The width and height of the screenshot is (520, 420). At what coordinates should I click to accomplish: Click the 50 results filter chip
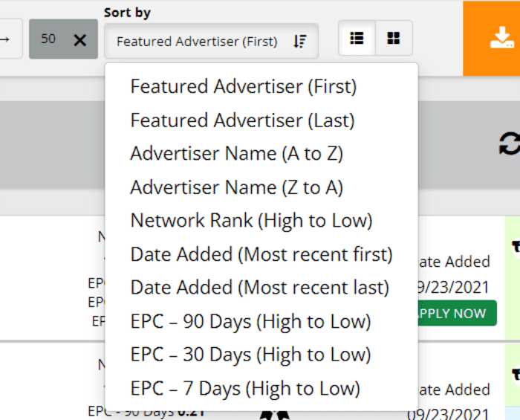49,39
